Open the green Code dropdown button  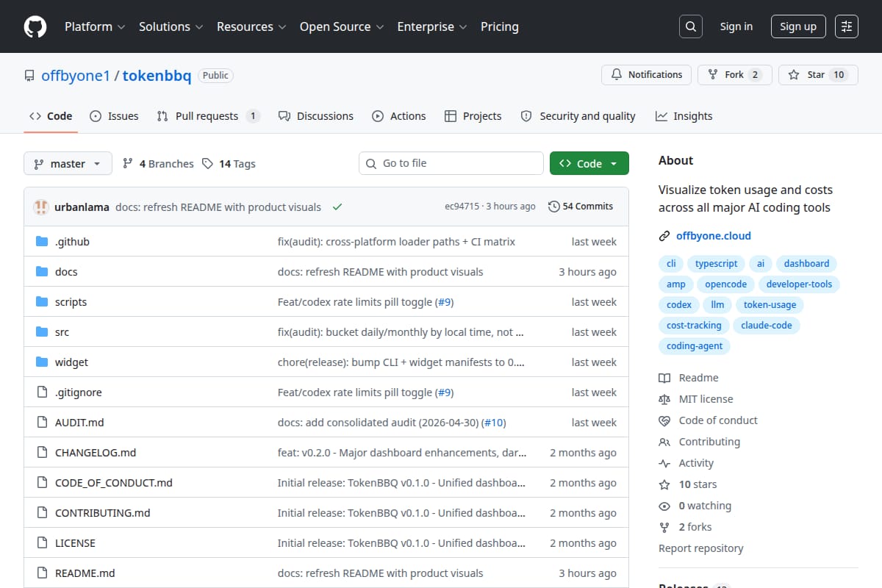point(589,163)
